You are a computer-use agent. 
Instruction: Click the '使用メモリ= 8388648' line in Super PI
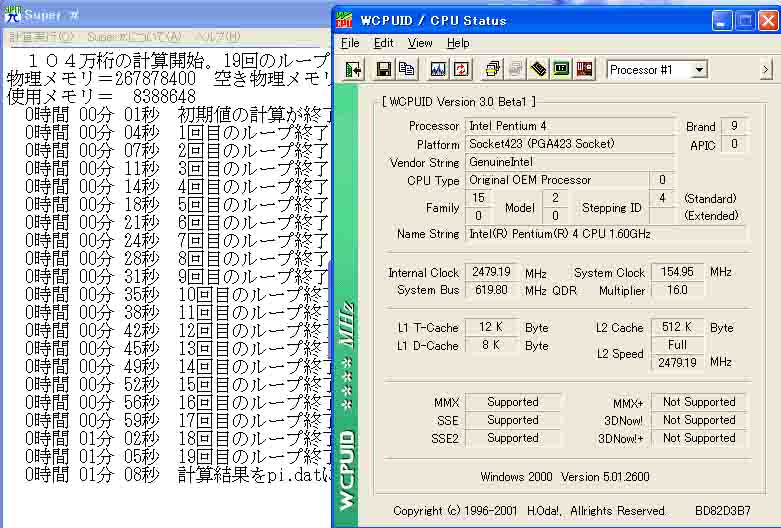[x=102, y=96]
